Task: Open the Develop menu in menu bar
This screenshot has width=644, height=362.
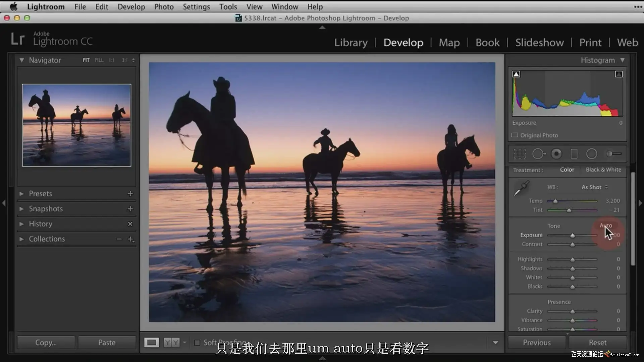Action: click(131, 7)
